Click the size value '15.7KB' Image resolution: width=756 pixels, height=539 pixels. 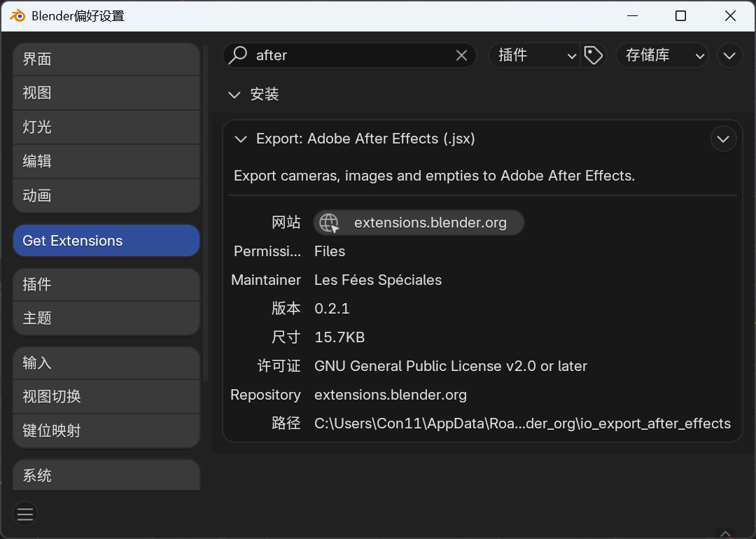click(x=339, y=337)
